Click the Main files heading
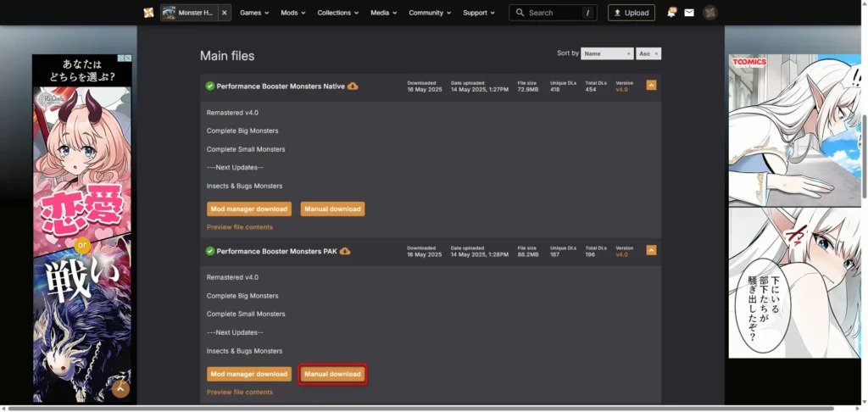 pos(227,56)
